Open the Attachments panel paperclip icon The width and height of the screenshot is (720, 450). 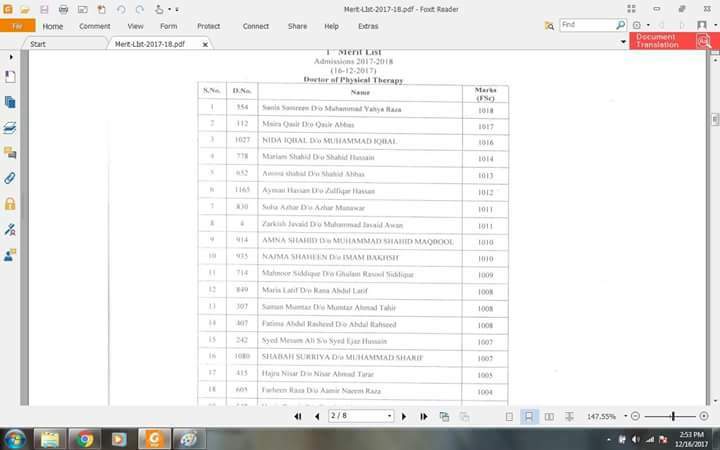10,178
